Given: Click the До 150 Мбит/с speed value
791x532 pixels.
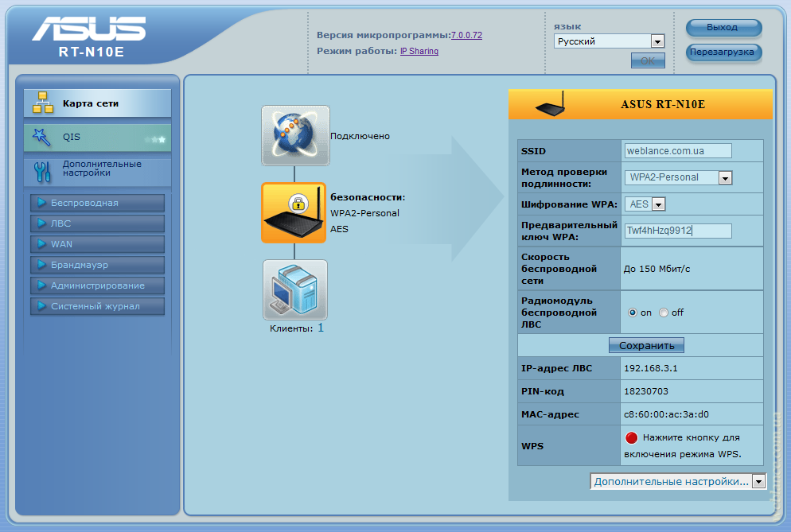Looking at the screenshot, I should pos(657,269).
